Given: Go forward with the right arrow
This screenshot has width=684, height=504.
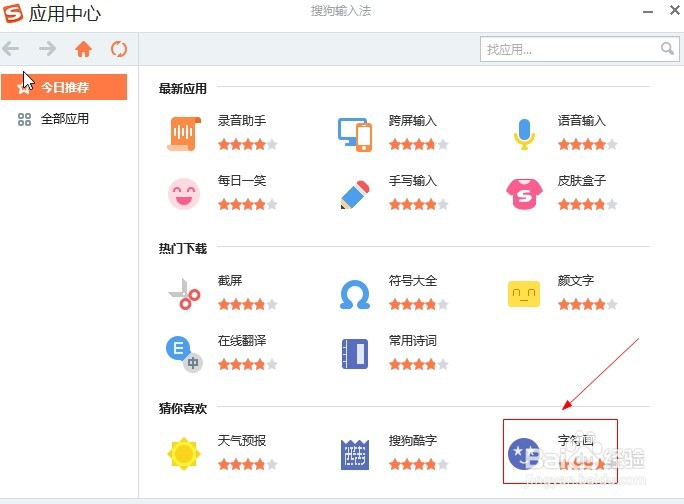Looking at the screenshot, I should (x=47, y=48).
